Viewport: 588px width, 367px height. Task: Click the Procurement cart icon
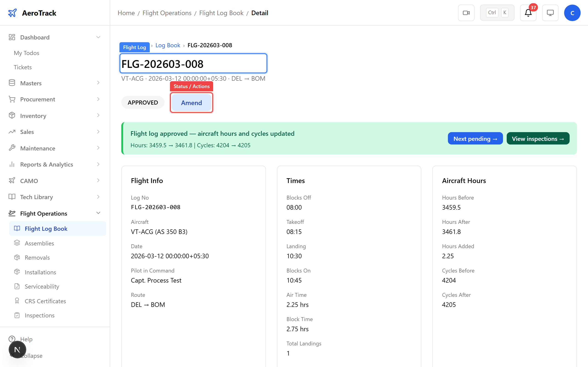[12, 99]
